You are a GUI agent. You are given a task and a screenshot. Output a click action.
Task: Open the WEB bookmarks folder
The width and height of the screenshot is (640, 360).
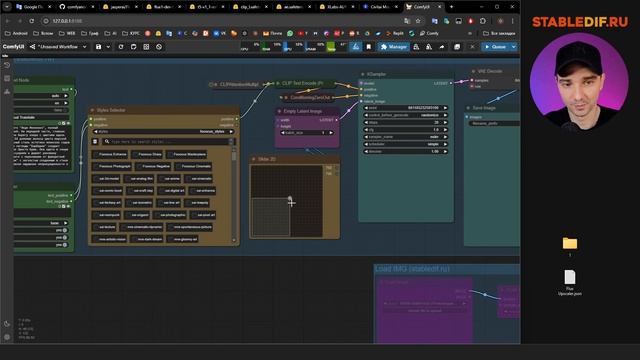click(x=67, y=33)
